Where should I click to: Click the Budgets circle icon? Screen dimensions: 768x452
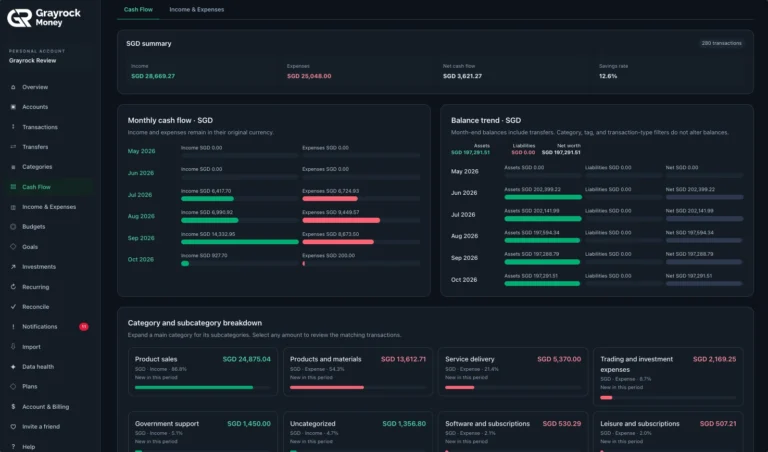coord(13,227)
